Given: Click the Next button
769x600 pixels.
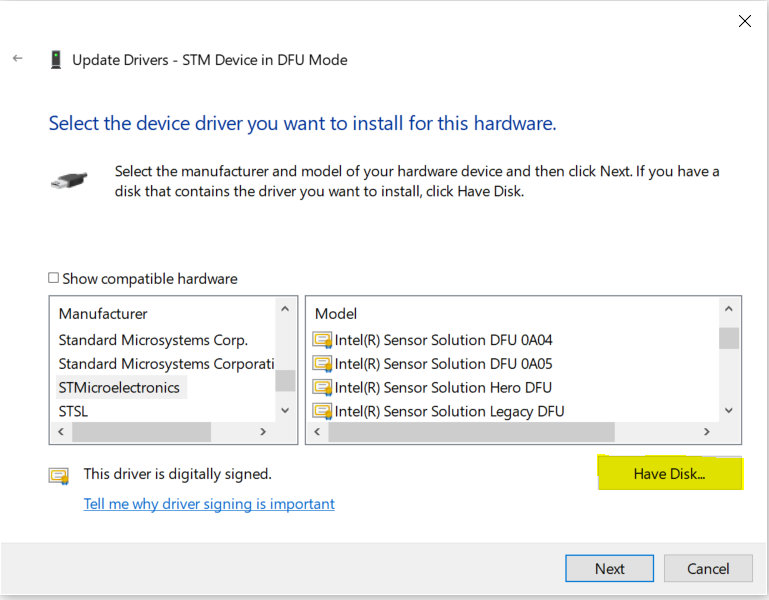Looking at the screenshot, I should (610, 569).
